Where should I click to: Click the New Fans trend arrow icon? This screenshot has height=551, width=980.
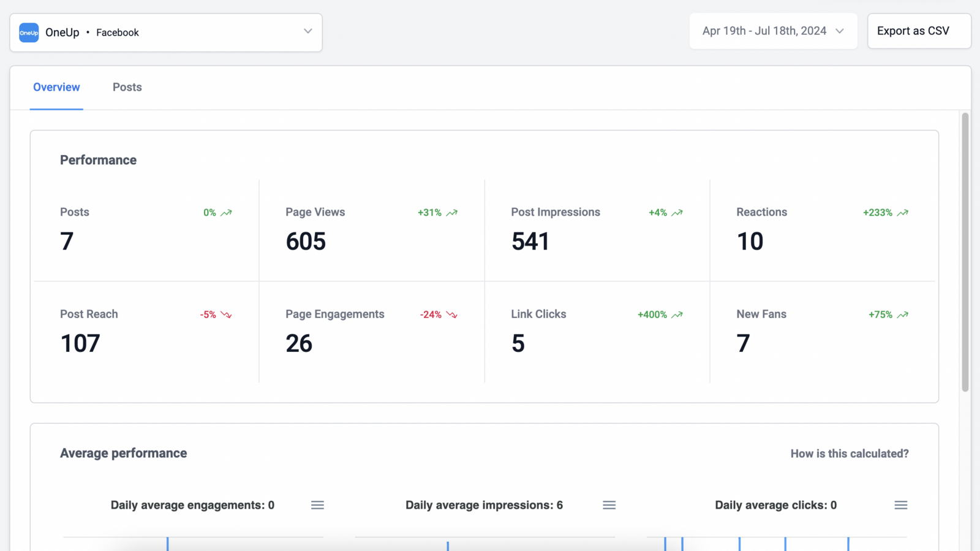click(x=902, y=314)
